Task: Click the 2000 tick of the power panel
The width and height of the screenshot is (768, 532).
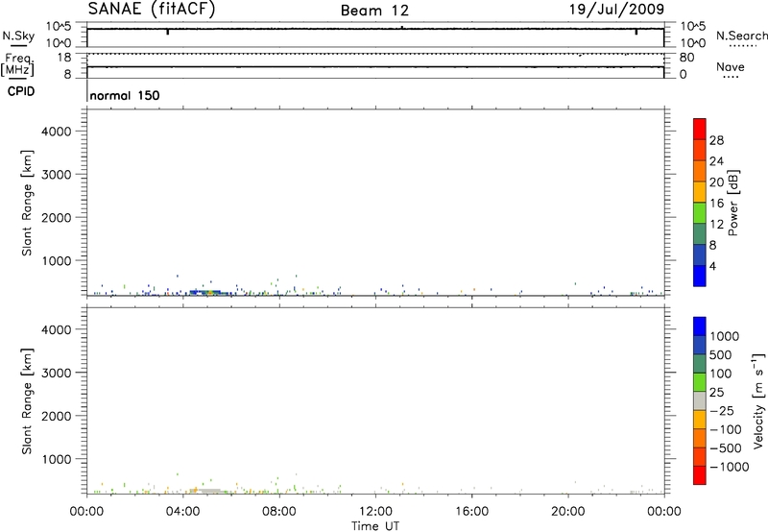Action: coord(56,217)
